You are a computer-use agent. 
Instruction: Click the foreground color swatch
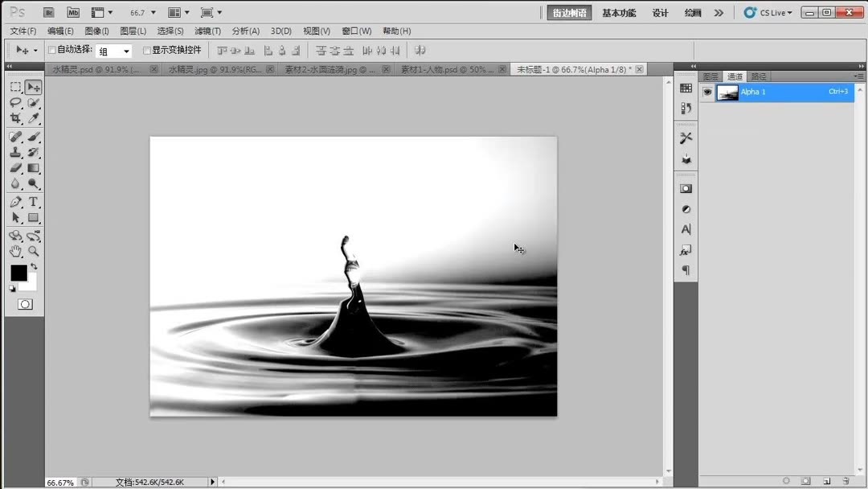(19, 273)
